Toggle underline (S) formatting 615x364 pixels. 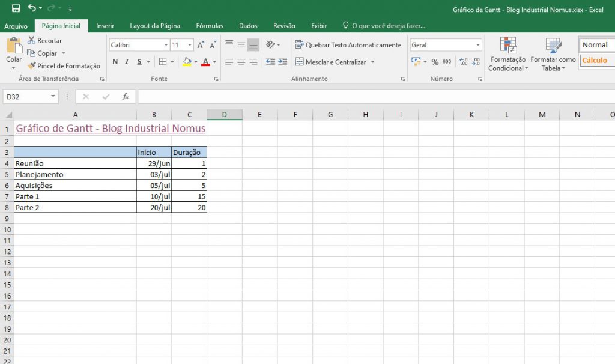tap(139, 62)
